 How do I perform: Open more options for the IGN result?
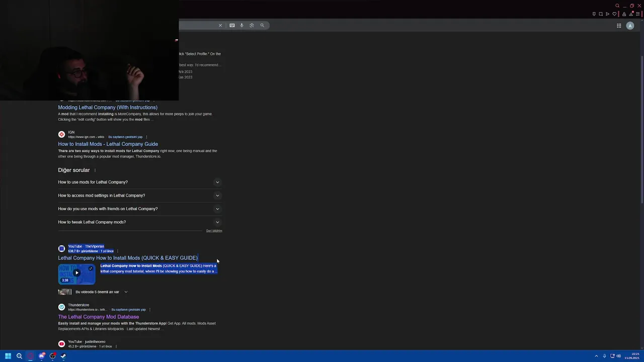click(147, 137)
